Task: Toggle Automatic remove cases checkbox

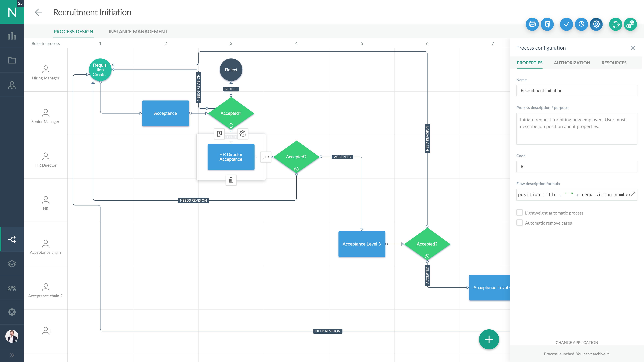Action: (520, 223)
